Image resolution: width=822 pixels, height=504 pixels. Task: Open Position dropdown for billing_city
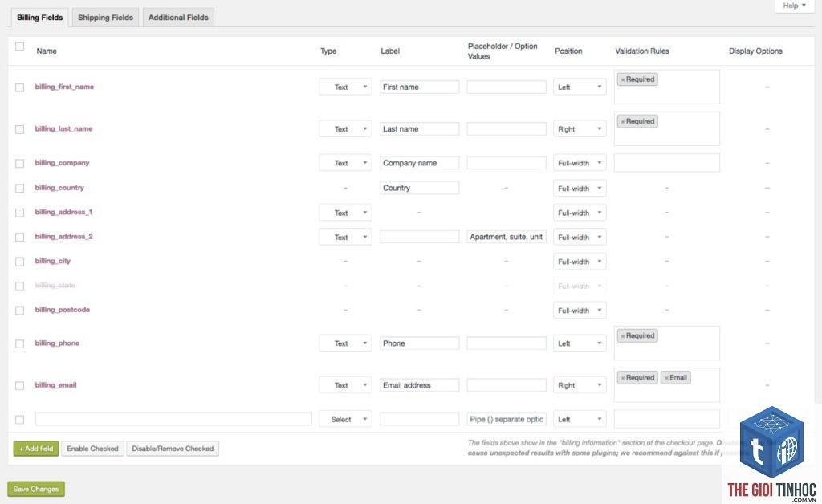tap(580, 262)
